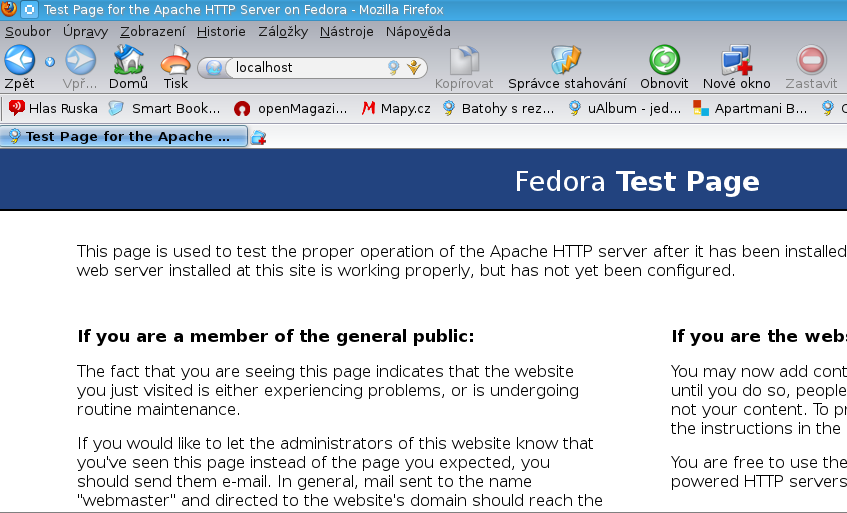Open the Úpravy menu
The height and width of the screenshot is (513, 847).
(x=85, y=32)
